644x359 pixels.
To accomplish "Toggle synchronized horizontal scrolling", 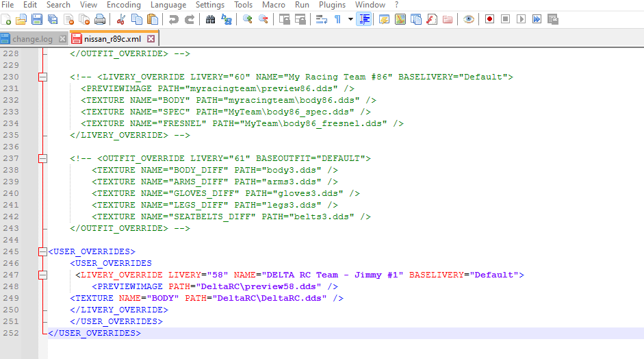I will 300,19.
